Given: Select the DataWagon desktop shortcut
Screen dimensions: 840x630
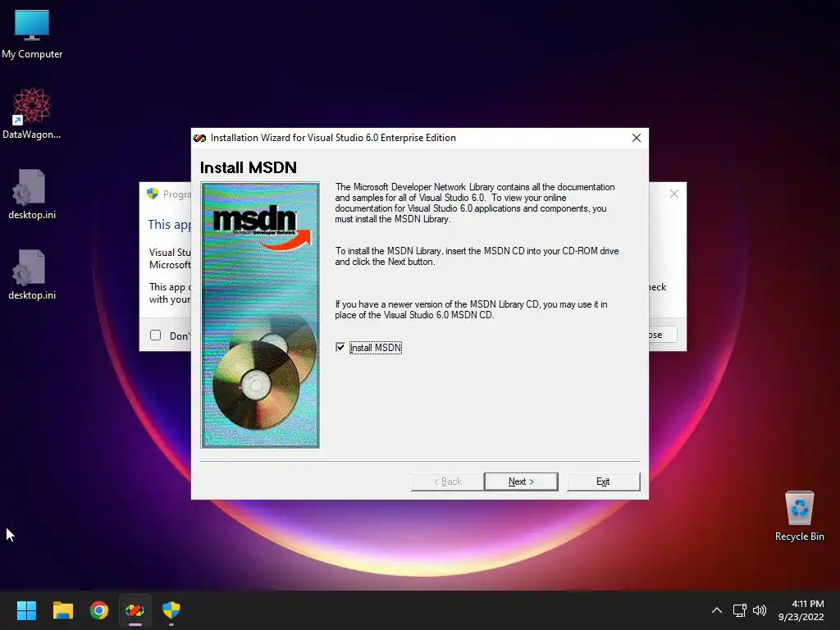Looking at the screenshot, I should [32, 114].
